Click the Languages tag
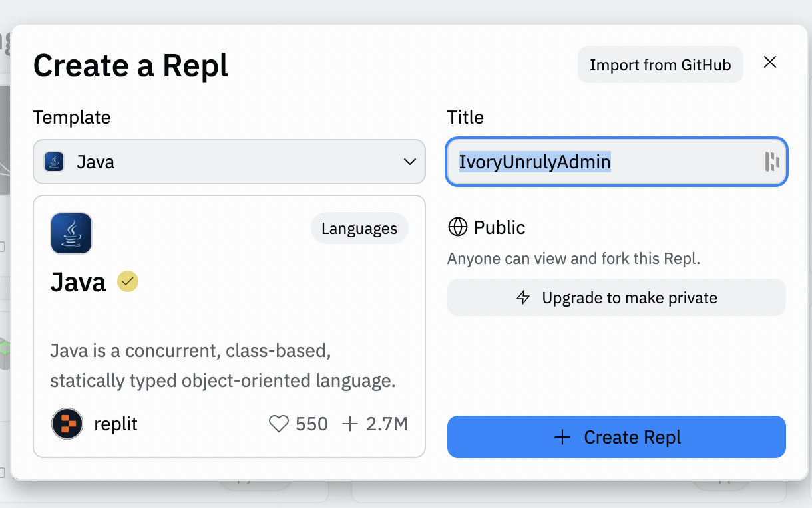 pyautogui.click(x=359, y=229)
